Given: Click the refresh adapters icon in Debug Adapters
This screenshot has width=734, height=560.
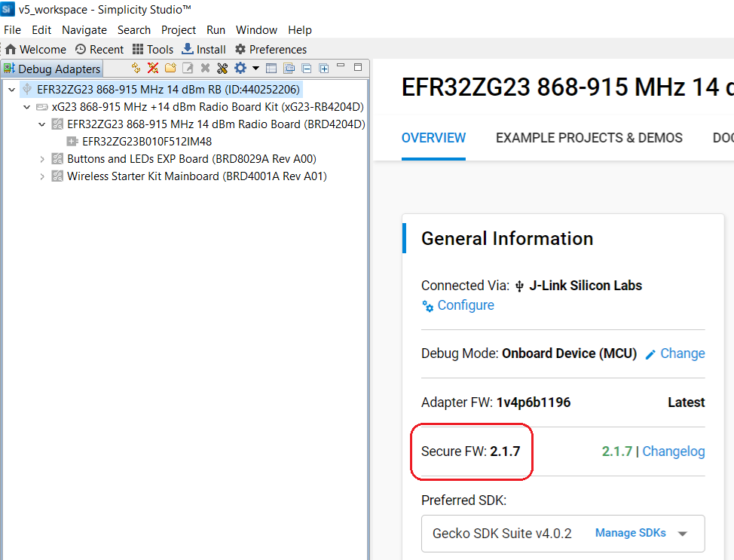Looking at the screenshot, I should [136, 69].
